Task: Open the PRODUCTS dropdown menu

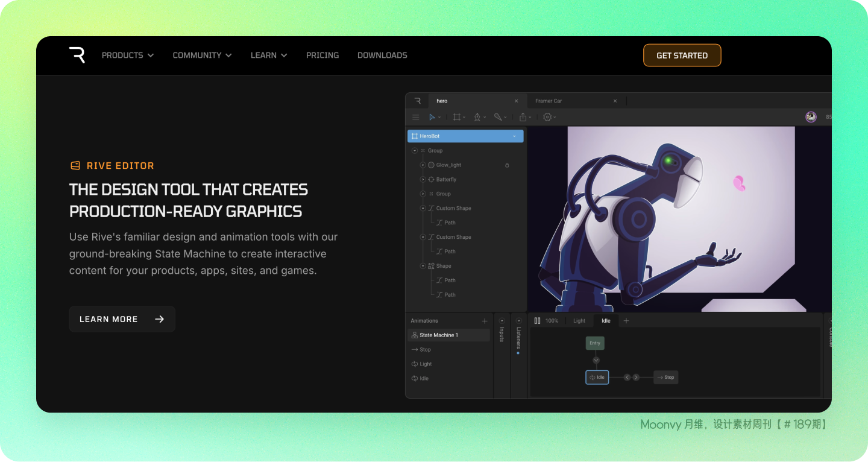Action: 128,55
